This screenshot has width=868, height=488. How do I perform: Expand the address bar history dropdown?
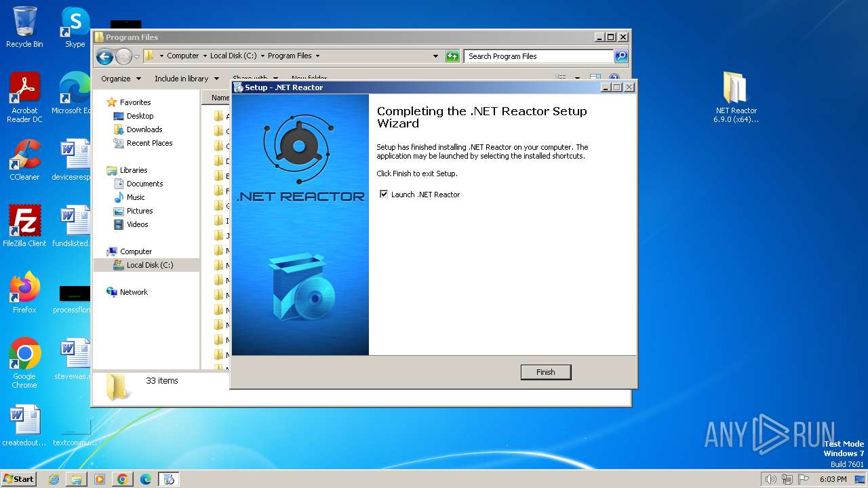point(435,56)
